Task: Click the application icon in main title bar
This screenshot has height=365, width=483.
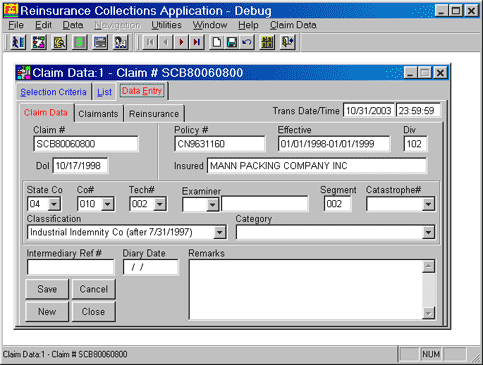Action: (x=11, y=10)
